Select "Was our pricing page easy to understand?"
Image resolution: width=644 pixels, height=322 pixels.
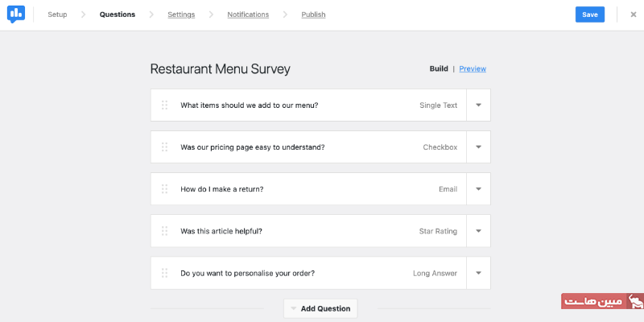[253, 147]
